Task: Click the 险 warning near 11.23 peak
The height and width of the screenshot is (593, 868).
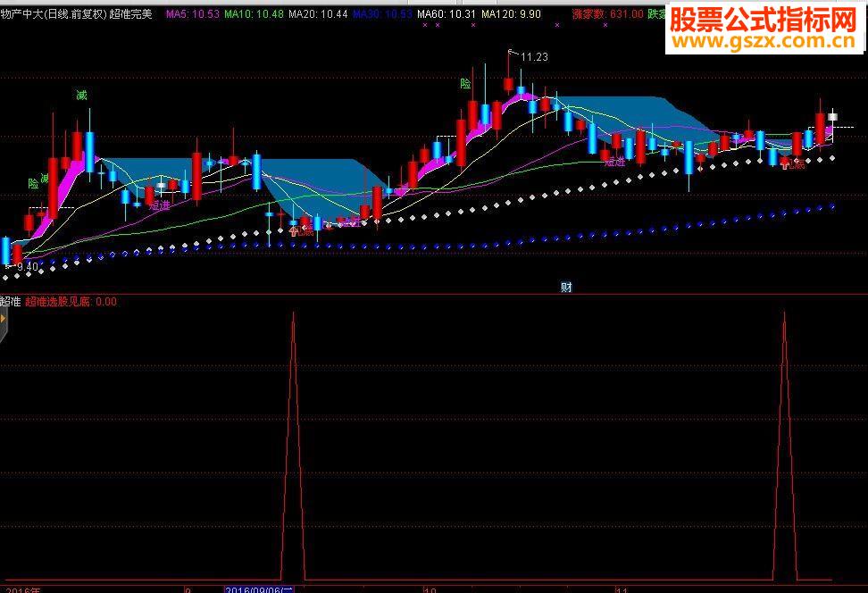Action: (465, 84)
